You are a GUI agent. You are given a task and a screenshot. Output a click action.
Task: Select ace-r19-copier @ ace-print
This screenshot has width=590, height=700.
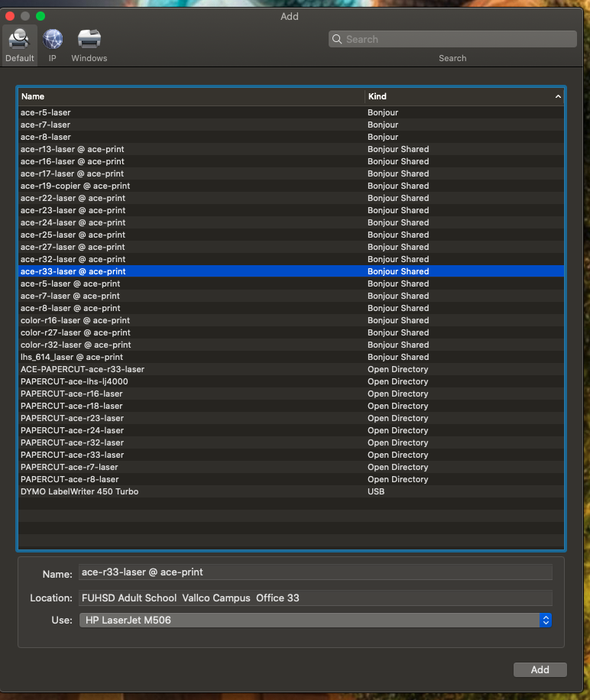pyautogui.click(x=75, y=186)
